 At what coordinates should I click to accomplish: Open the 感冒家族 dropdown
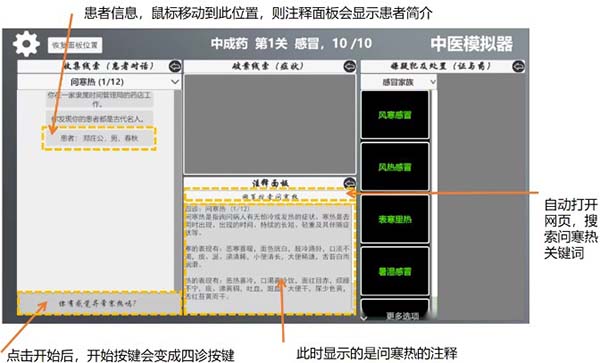[399, 82]
